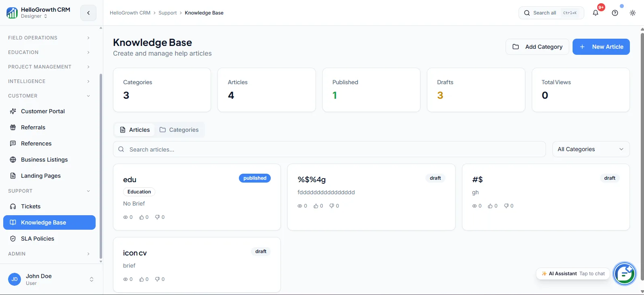This screenshot has width=644, height=295.
Task: Click the SLA Policies shield icon
Action: pos(13,239)
